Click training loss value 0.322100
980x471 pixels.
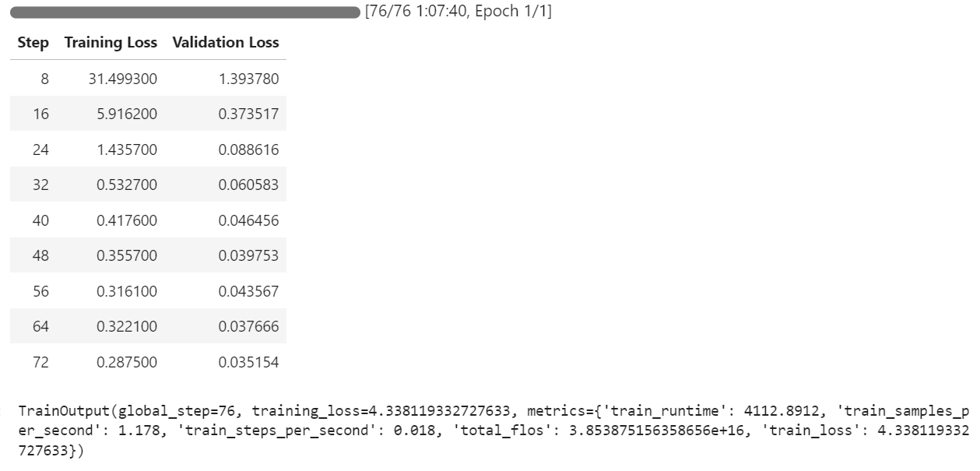[127, 327]
